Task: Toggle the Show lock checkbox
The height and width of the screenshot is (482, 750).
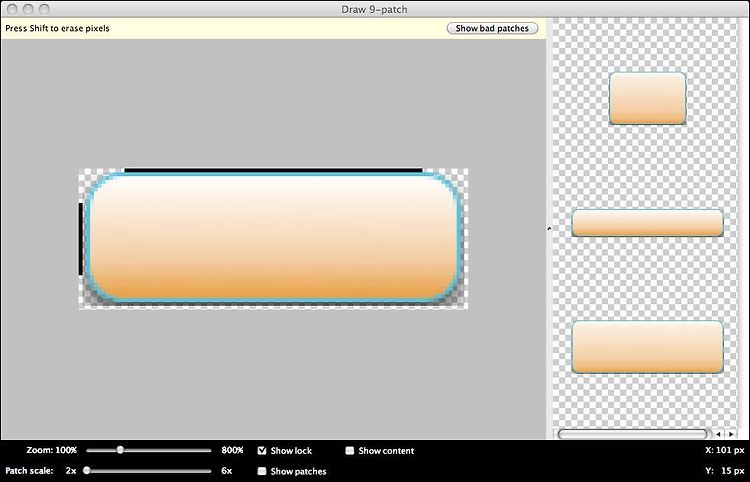Action: [262, 450]
